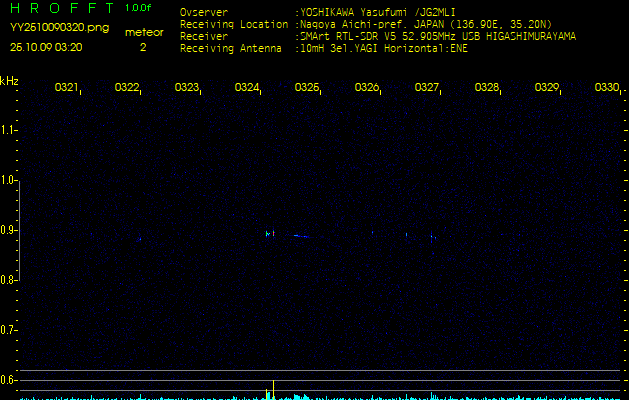Click the 0.6 kHz axis label
The image size is (629, 400).
(x=7, y=380)
